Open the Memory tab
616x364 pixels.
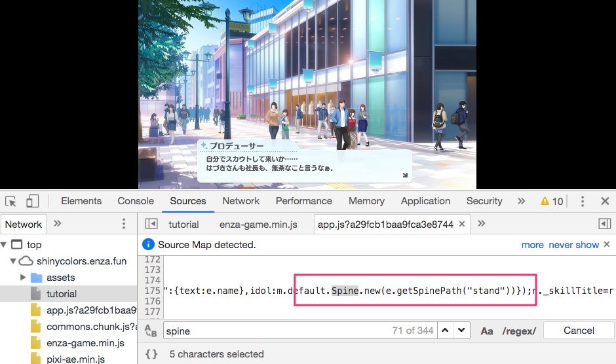tap(366, 201)
